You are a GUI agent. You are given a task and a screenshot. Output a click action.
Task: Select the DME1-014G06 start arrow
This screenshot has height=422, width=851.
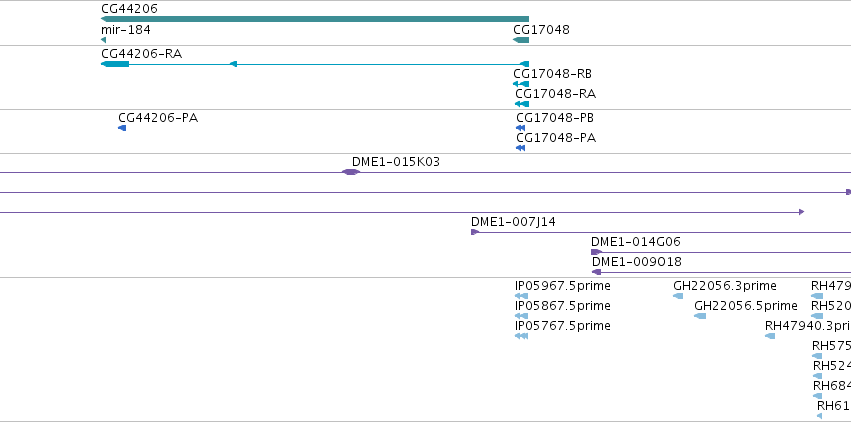(596, 252)
